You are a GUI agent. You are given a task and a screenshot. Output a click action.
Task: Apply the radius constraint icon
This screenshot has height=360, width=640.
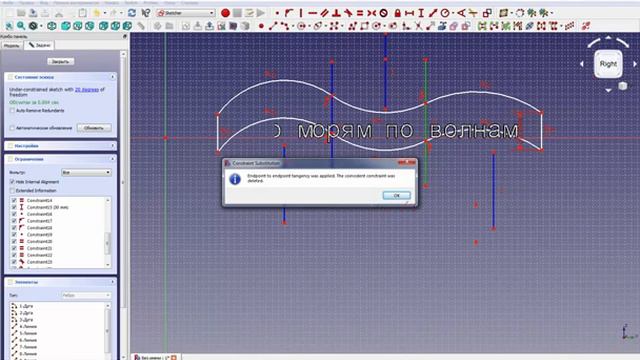click(445, 13)
